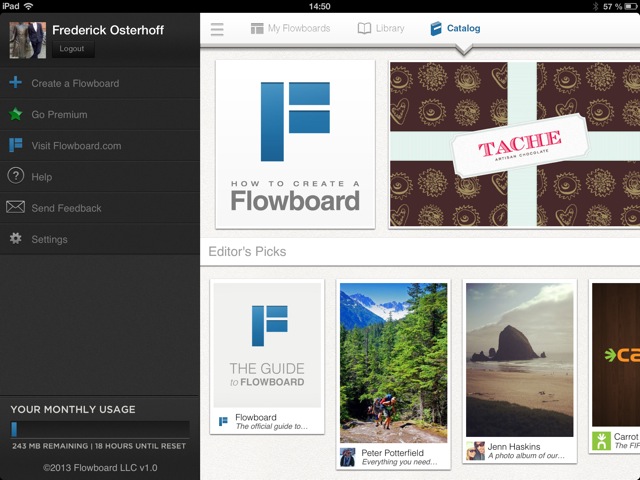The height and width of the screenshot is (480, 640).
Task: Open The Guide to Flowboard thumbnail
Action: (267, 344)
